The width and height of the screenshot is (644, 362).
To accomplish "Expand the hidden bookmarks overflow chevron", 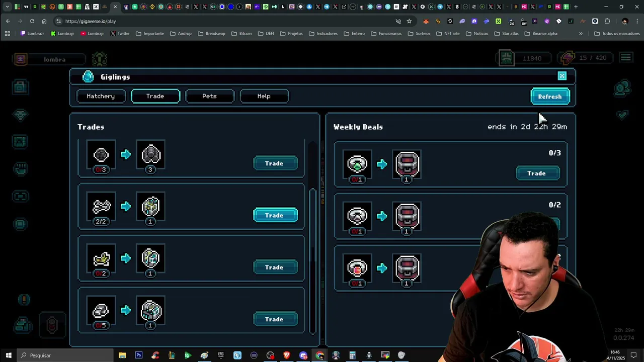I will [x=581, y=34].
